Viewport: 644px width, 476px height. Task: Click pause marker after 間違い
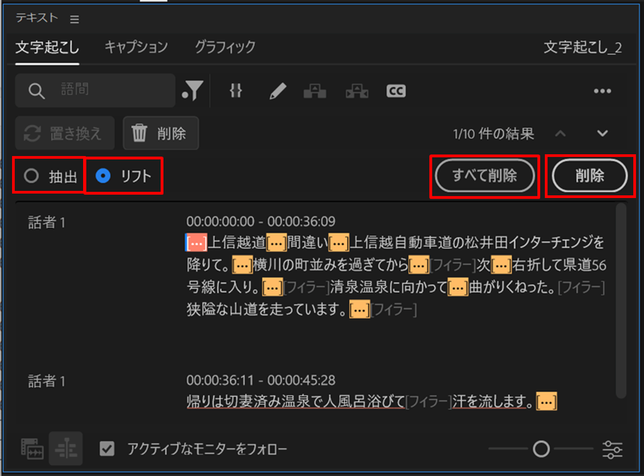[339, 243]
